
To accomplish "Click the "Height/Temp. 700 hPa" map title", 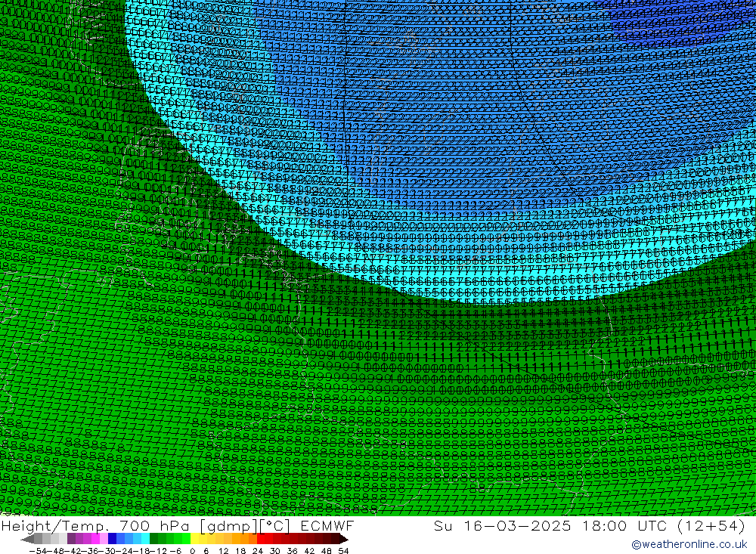I will point(94,525).
